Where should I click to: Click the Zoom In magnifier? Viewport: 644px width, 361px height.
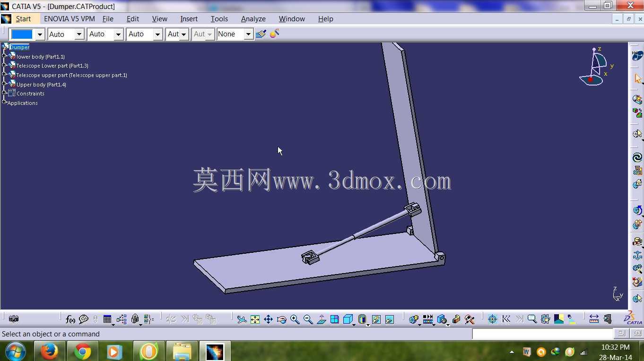(x=295, y=319)
